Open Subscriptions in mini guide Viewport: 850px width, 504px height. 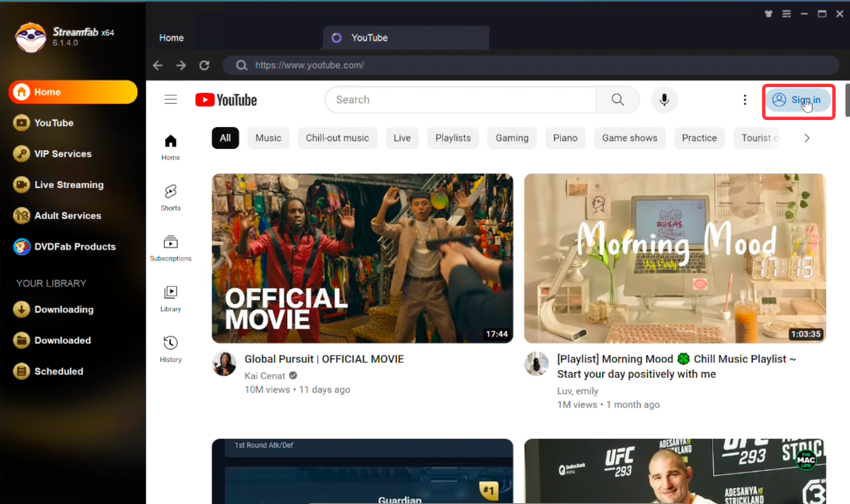point(170,248)
